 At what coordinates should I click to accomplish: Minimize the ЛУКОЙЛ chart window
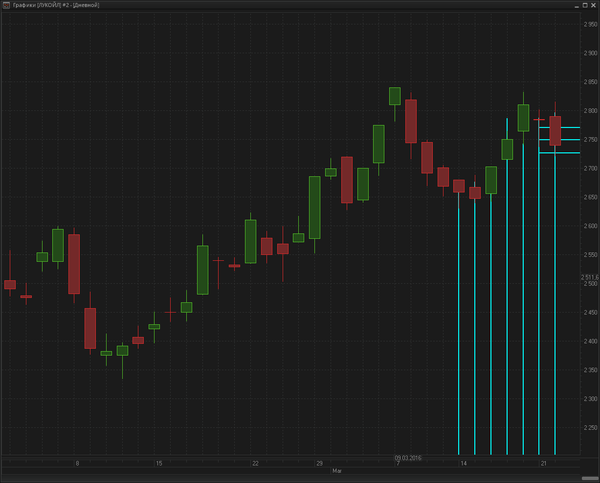577,5
